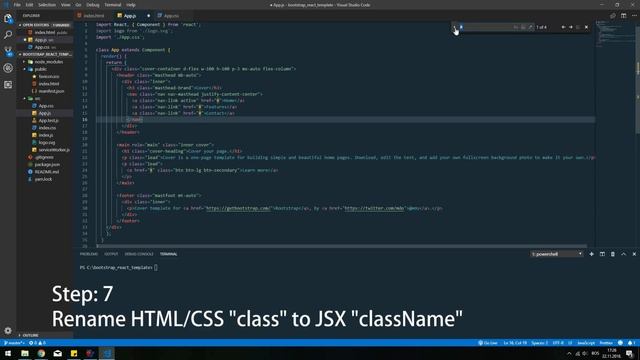Collapse the src folder

[45, 98]
